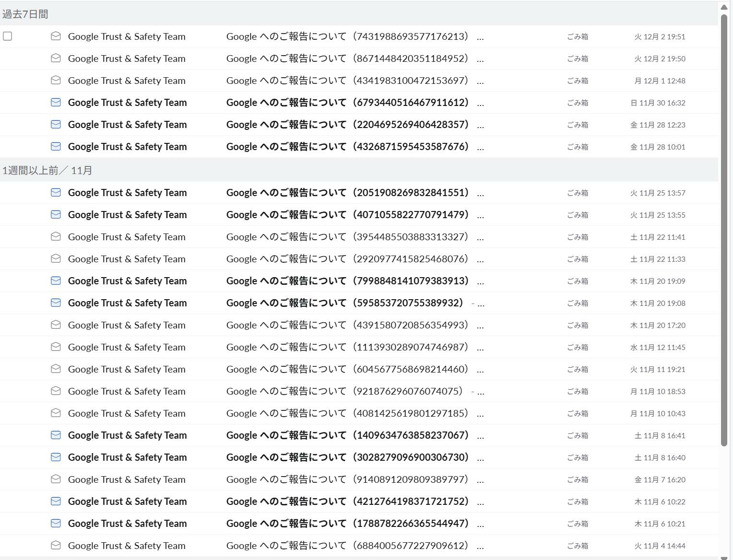Screen dimensions: 733x560
Task: Click ごみ箱 folder label on 12月 1 12:48 email
Action: (578, 81)
